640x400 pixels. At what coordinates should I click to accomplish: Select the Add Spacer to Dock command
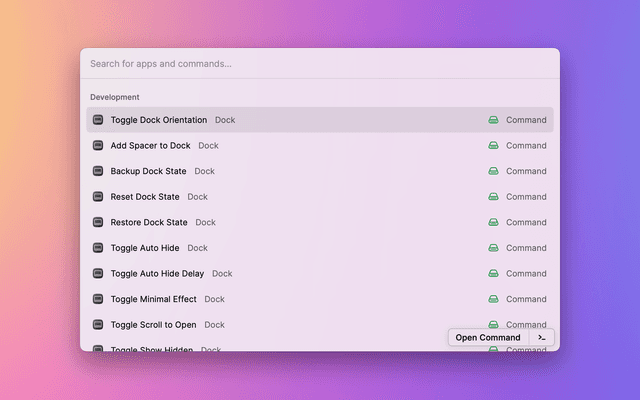tap(150, 146)
